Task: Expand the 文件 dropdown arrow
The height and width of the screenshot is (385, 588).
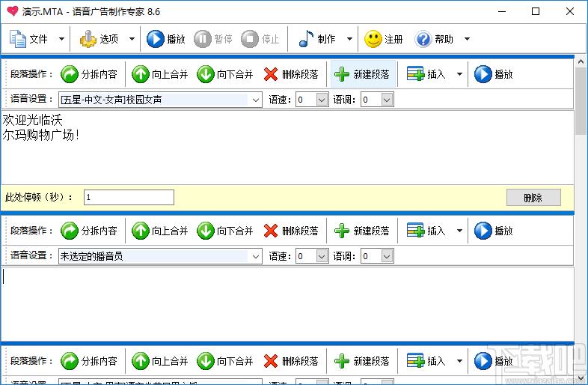Action: (x=61, y=39)
